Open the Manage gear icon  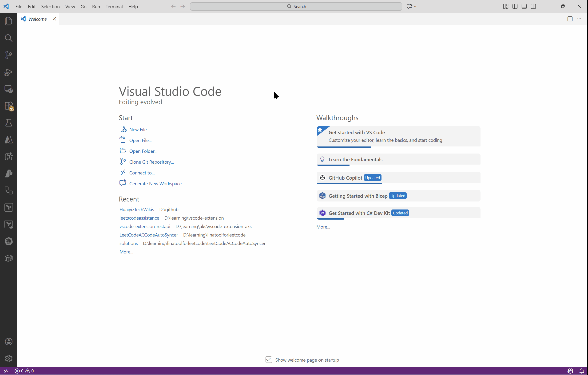8,358
